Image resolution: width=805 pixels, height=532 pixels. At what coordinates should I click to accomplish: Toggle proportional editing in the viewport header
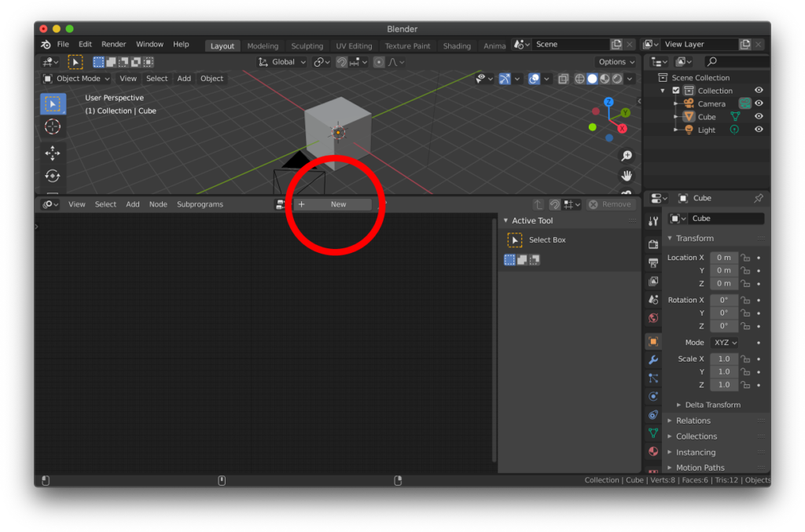click(378, 62)
